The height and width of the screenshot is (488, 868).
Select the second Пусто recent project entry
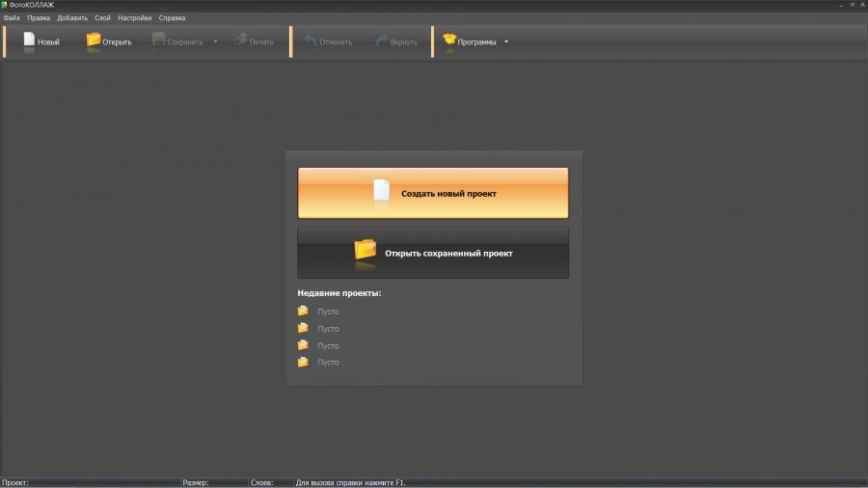tap(328, 329)
